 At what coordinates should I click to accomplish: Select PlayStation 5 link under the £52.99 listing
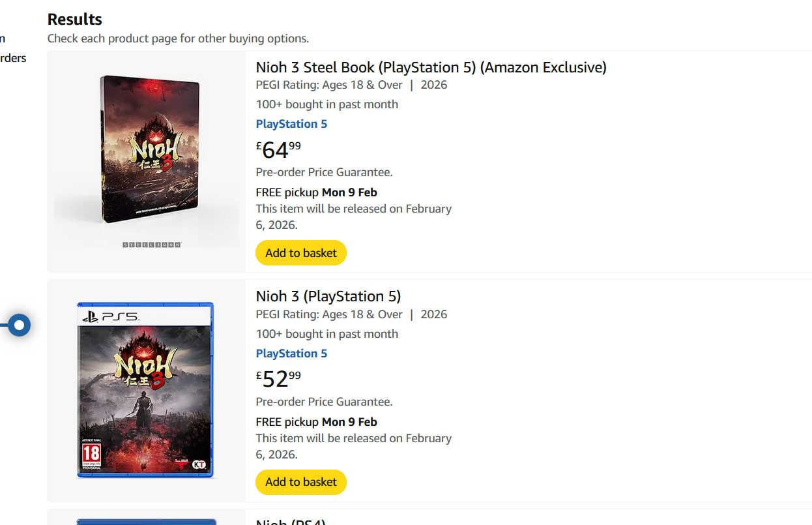(x=291, y=353)
